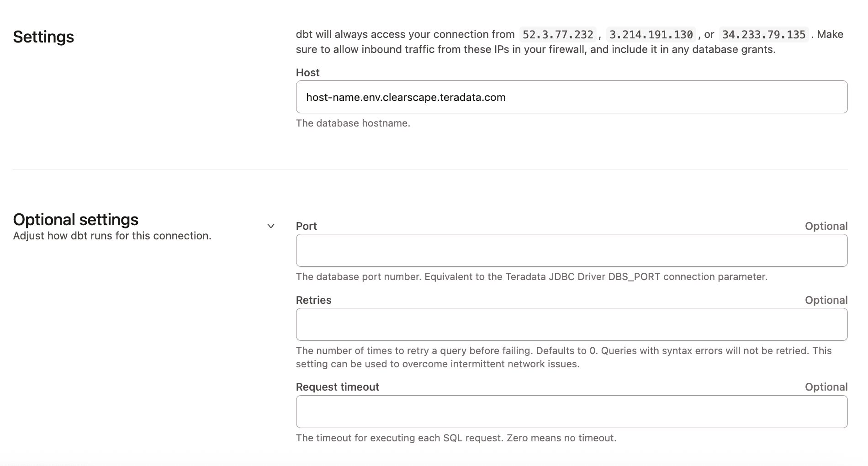
Task: Click the Request timeout input field
Action: click(x=571, y=412)
